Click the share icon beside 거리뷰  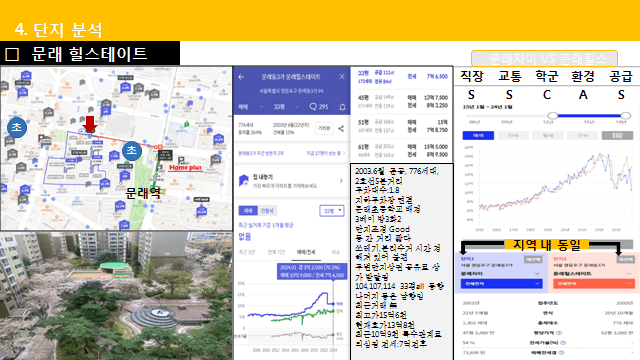click(x=341, y=129)
